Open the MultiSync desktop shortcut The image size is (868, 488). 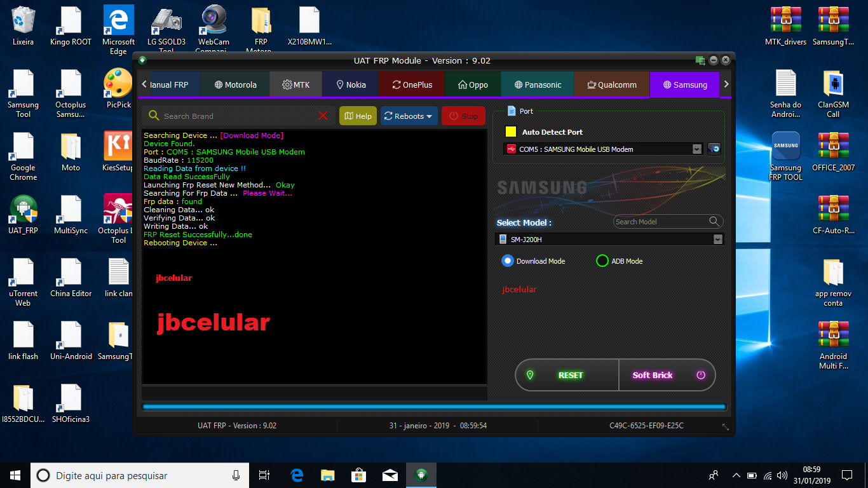[x=71, y=215]
